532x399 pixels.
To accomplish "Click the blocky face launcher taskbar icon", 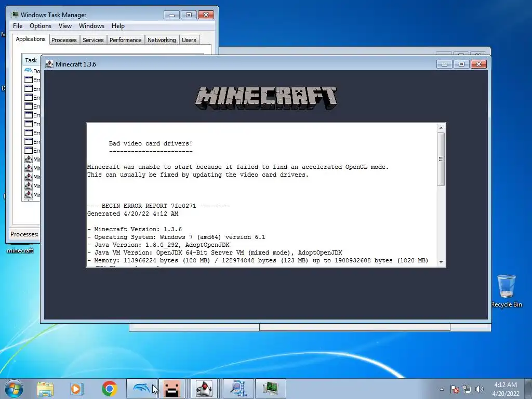I will 171,389.
